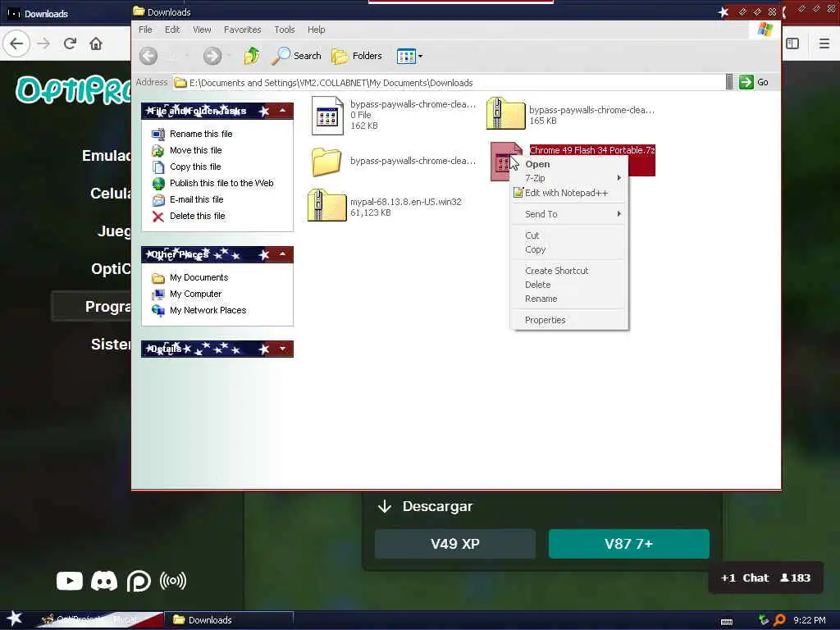Click Copy this file task
Viewport: 840px width, 630px height.
point(195,167)
